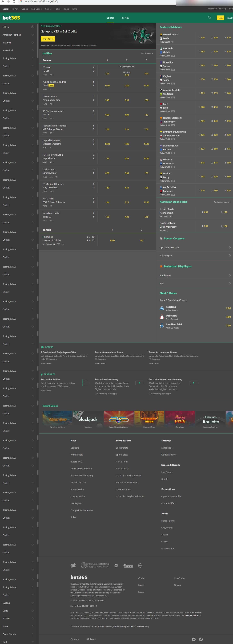
Task: Open the Odds Display dropdown
Action: (x=169, y=455)
